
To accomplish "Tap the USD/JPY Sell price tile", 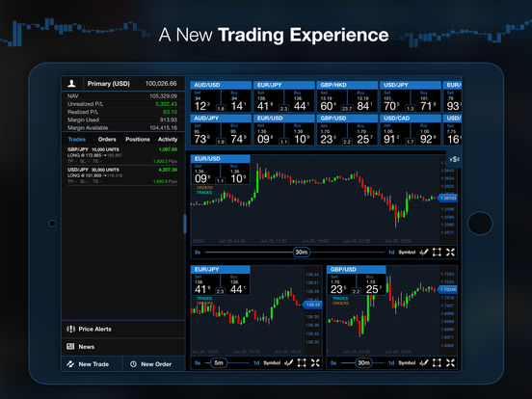I will (395, 101).
